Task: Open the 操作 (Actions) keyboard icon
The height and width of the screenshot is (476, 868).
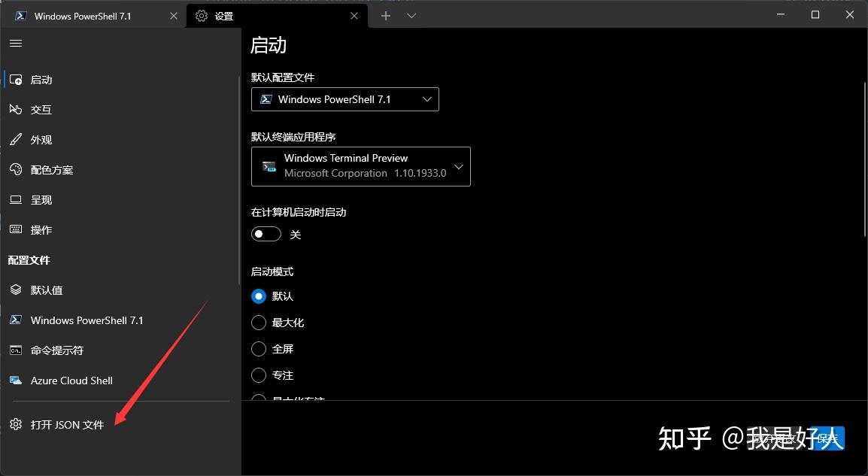Action: click(x=17, y=229)
